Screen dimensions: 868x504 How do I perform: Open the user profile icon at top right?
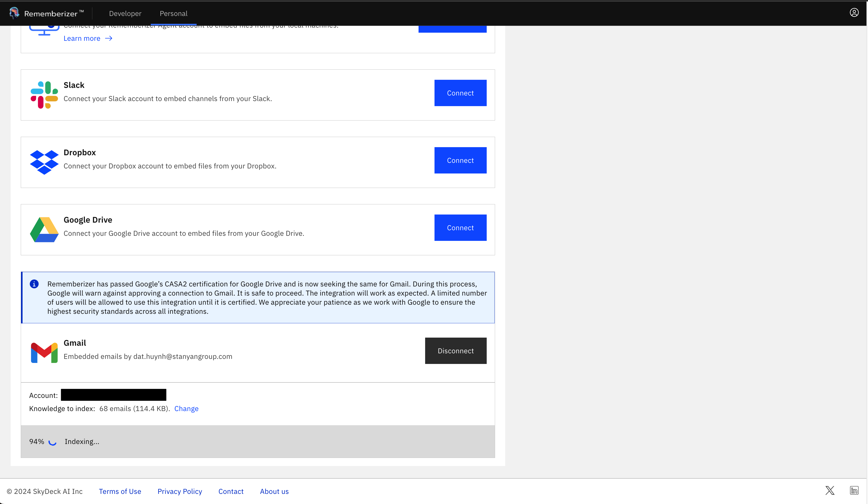855,12
